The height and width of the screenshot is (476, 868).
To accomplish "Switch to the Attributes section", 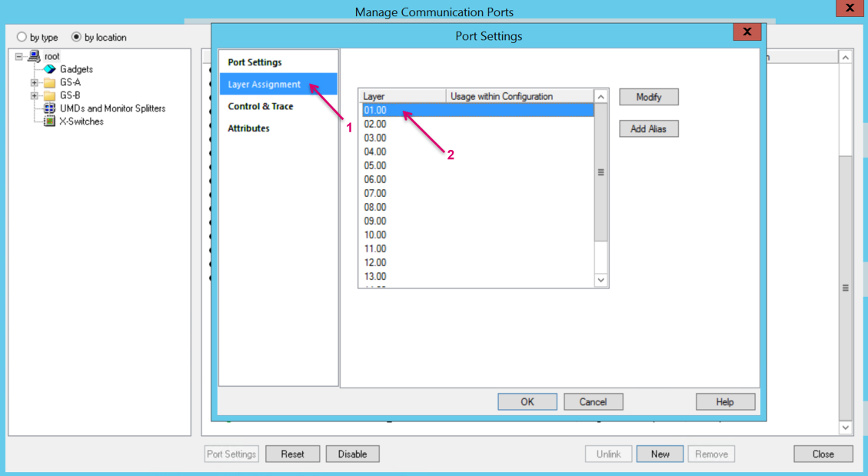I will point(248,128).
